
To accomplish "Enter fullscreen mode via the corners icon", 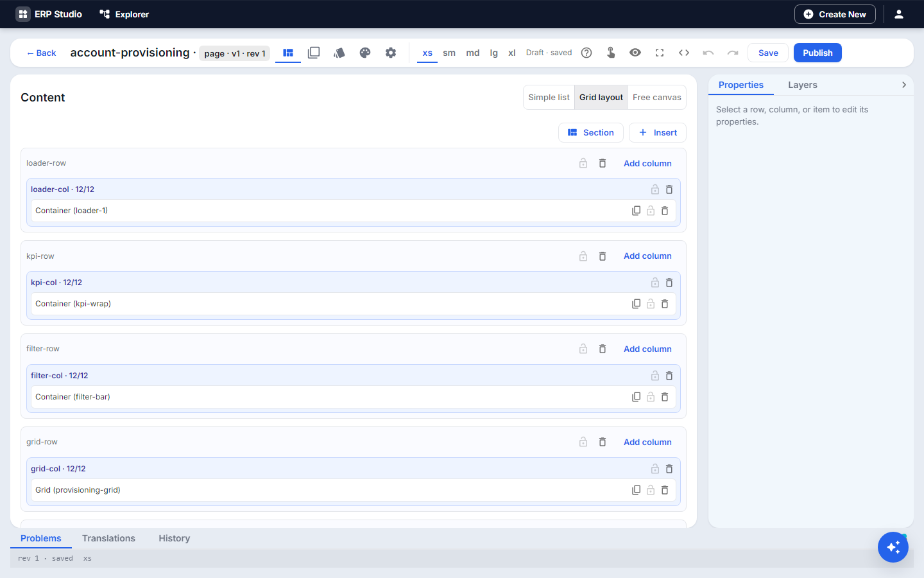I will (x=660, y=53).
